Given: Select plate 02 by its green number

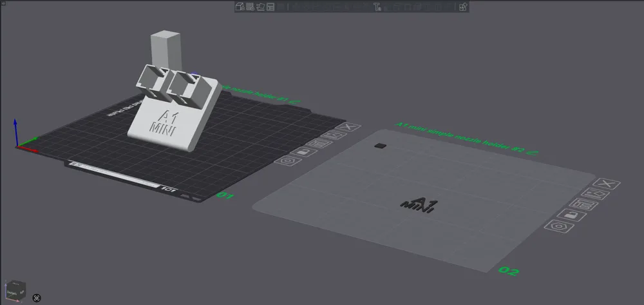Looking at the screenshot, I should (509, 271).
